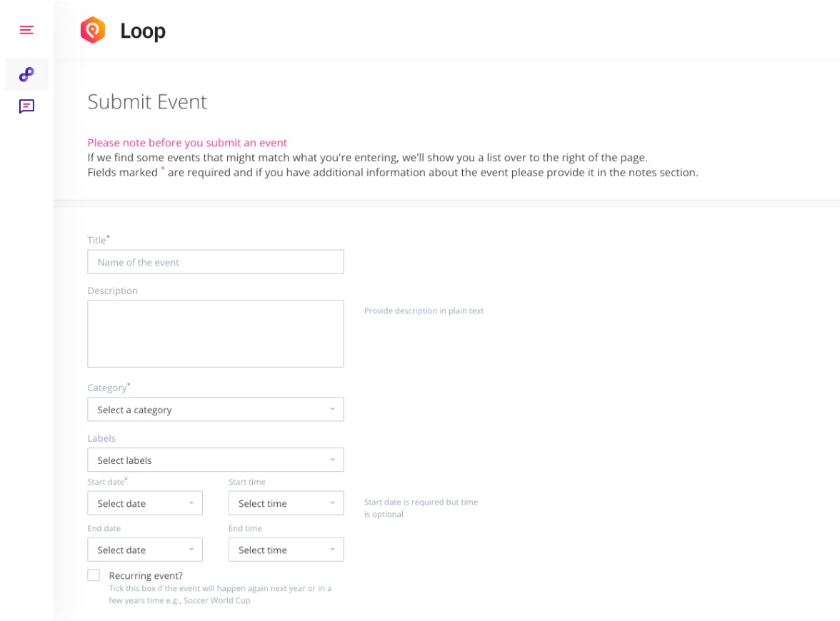Tick the Recurring event checkbox

click(94, 575)
